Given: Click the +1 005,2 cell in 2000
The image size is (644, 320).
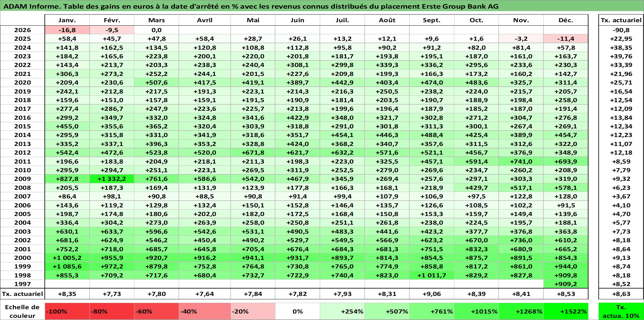Looking at the screenshot, I should (67, 258).
